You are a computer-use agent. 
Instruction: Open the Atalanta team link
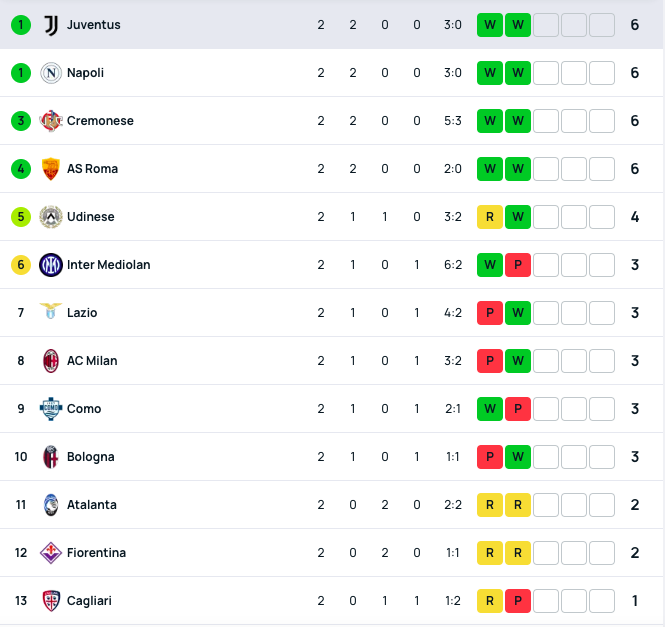pyautogui.click(x=92, y=505)
